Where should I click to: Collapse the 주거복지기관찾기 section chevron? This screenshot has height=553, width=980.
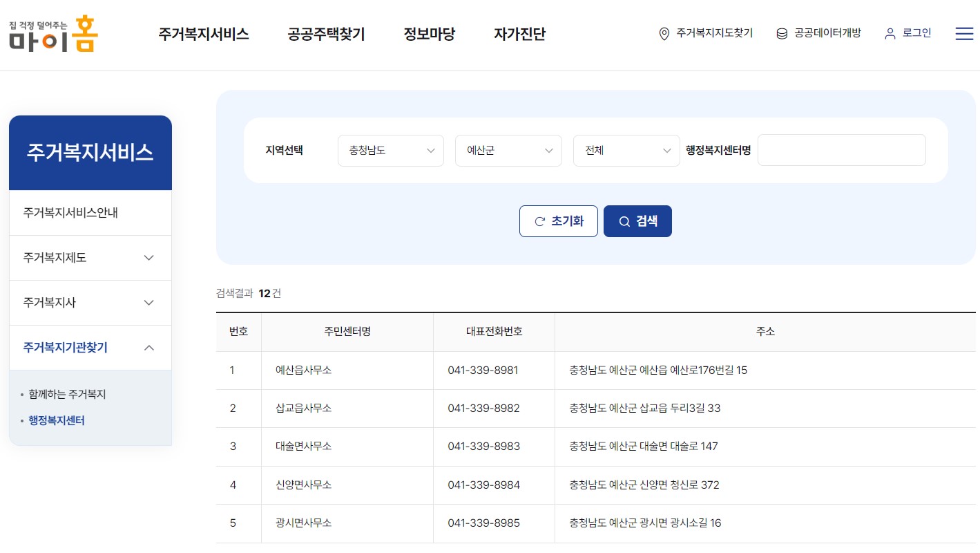[x=149, y=348]
